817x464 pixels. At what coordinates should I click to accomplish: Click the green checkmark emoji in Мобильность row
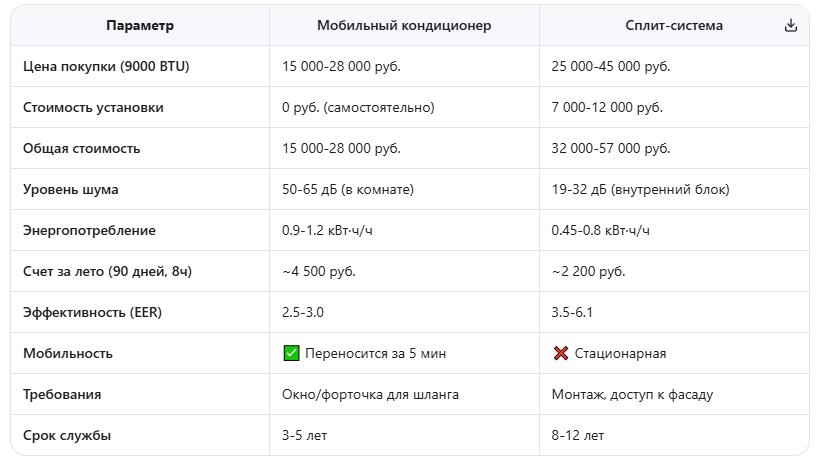tap(291, 353)
